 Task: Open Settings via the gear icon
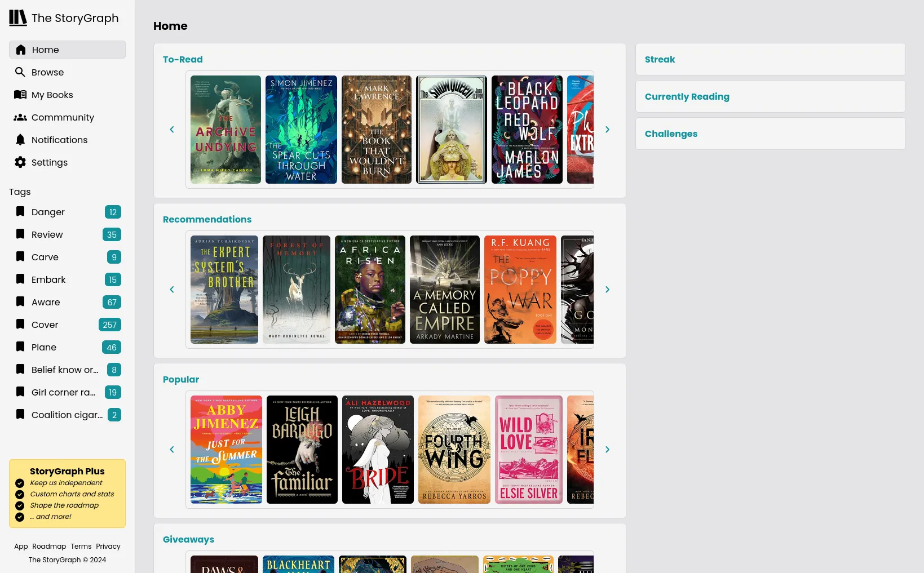(20, 162)
